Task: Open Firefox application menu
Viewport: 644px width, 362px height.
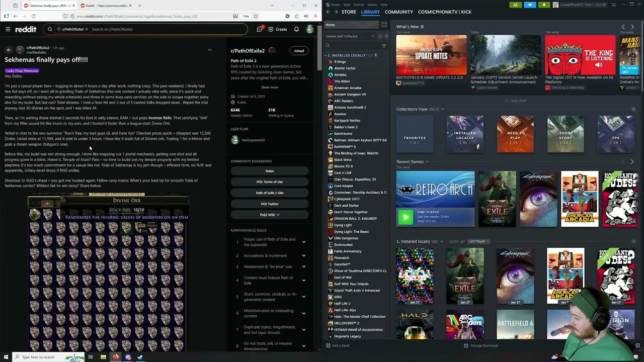Action: pyautogui.click(x=315, y=16)
